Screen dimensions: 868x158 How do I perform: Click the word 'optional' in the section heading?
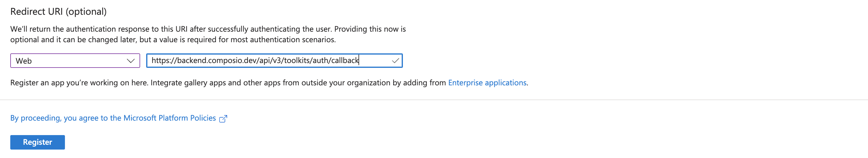coord(86,12)
